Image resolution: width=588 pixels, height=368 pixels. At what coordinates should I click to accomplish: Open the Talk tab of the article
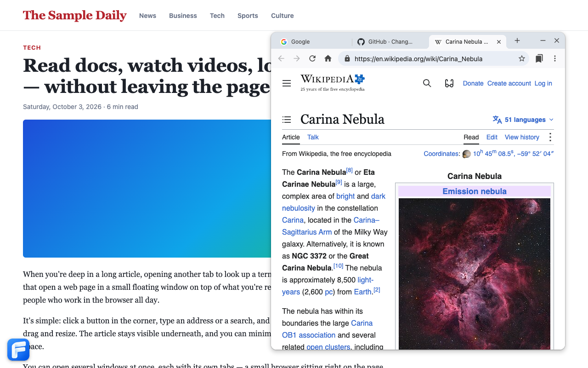click(x=313, y=137)
